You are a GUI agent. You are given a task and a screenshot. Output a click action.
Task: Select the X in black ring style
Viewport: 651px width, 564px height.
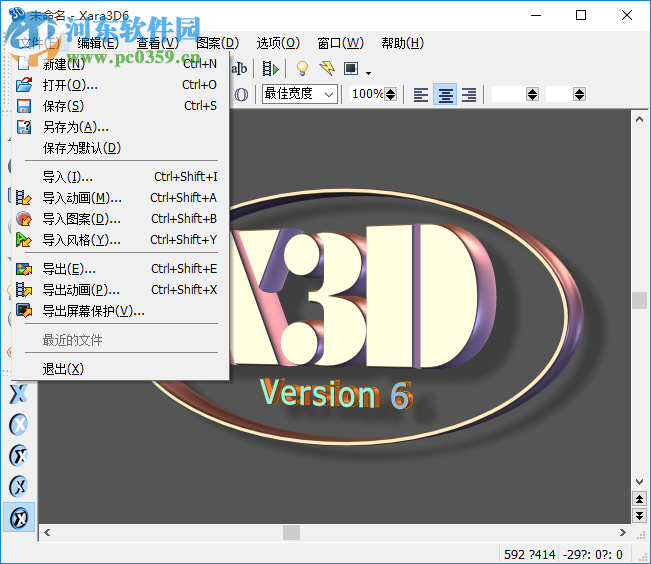(19, 455)
